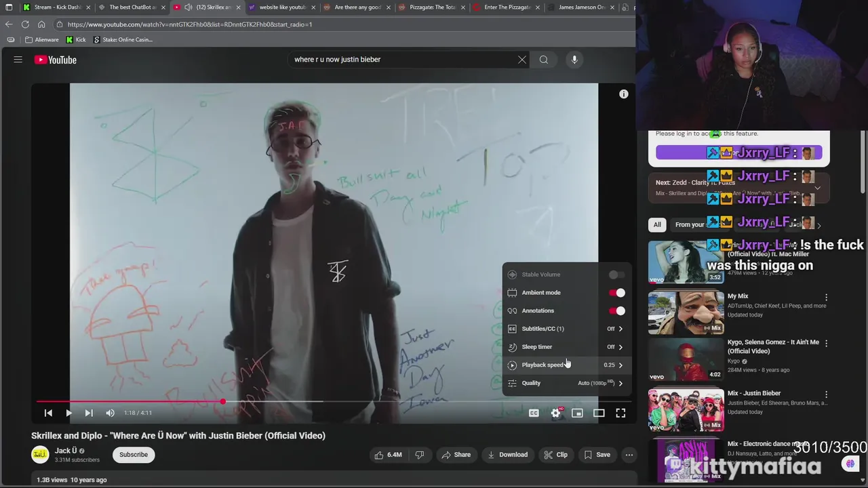Toggle the Stable Volume switch
The width and height of the screenshot is (868, 488).
(616, 274)
